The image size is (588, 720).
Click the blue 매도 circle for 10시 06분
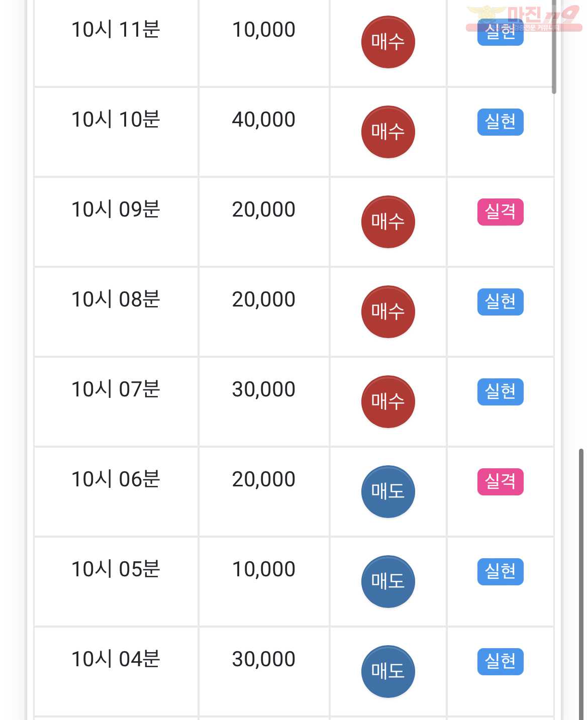coord(388,491)
